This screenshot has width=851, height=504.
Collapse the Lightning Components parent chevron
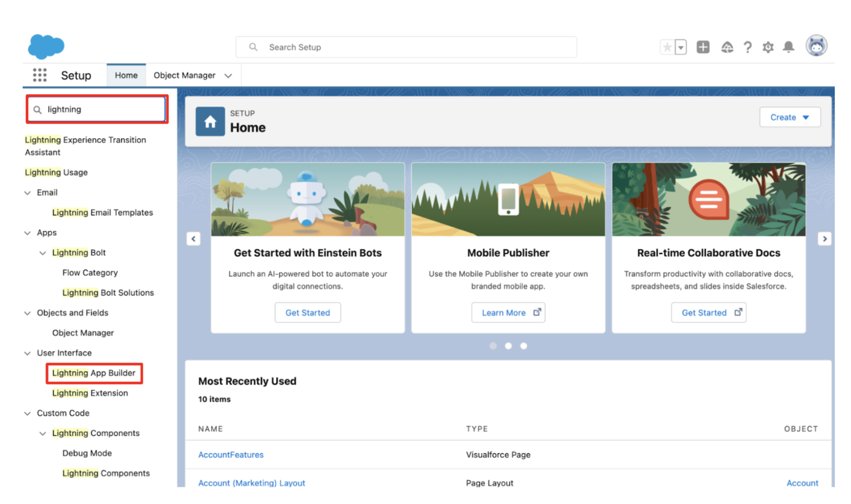[x=42, y=433]
